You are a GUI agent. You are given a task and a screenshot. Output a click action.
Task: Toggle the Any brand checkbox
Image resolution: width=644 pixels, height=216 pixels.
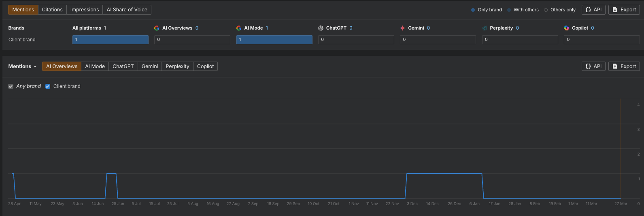11,86
